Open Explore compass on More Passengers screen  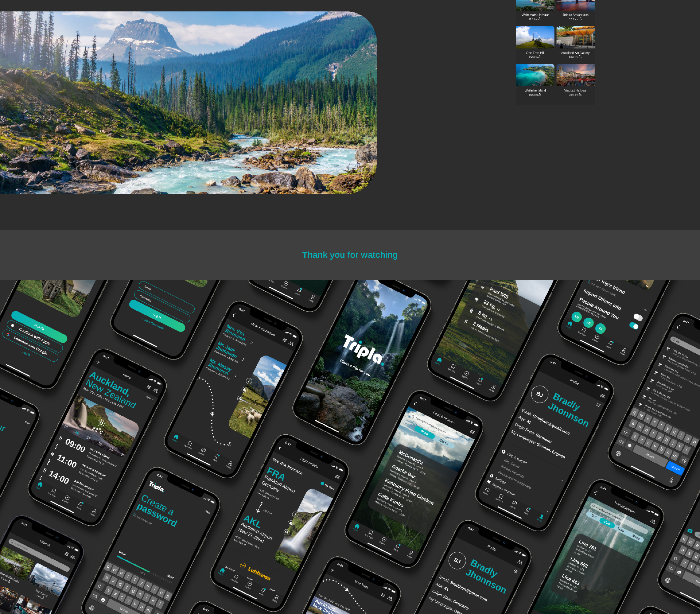coord(203,450)
